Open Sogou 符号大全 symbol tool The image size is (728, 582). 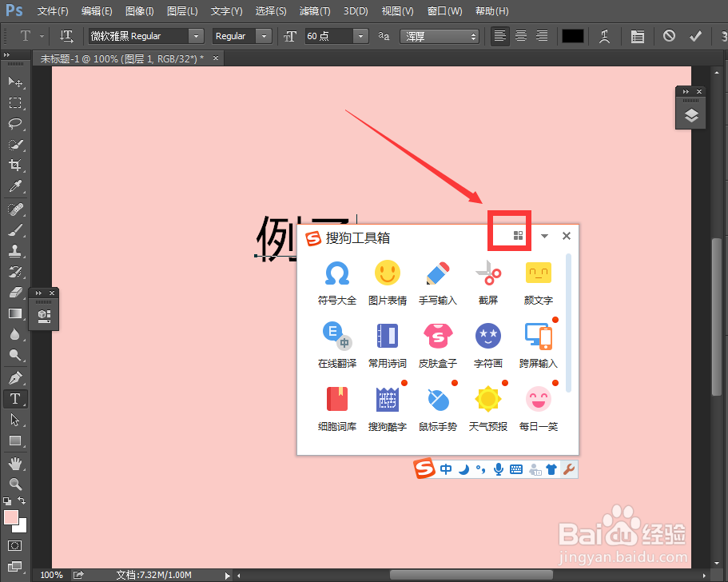[x=337, y=283]
